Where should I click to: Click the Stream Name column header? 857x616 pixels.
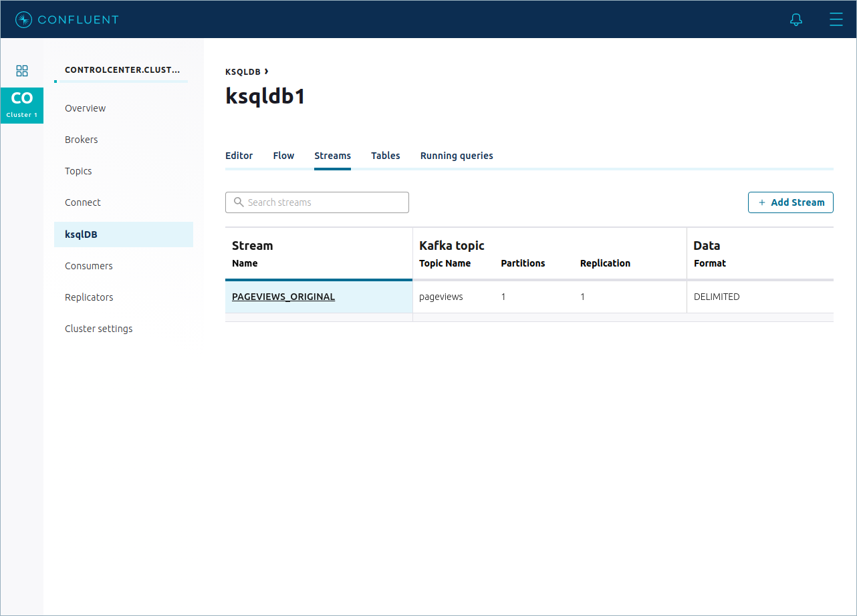tap(245, 263)
